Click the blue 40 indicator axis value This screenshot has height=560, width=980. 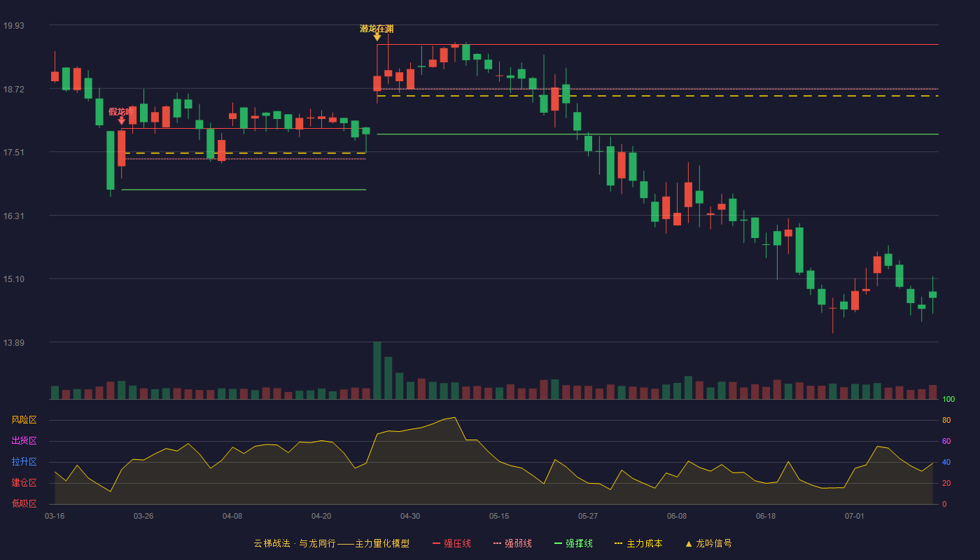click(x=946, y=462)
